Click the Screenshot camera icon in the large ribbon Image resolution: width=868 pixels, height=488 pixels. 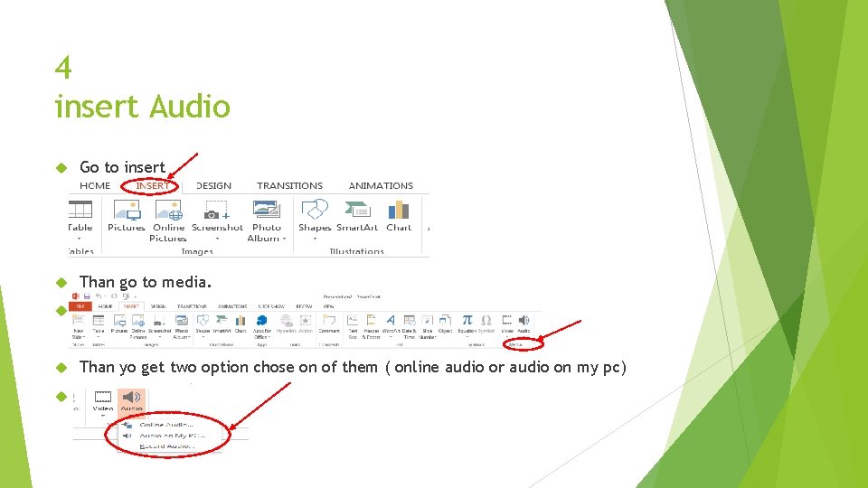[x=216, y=211]
